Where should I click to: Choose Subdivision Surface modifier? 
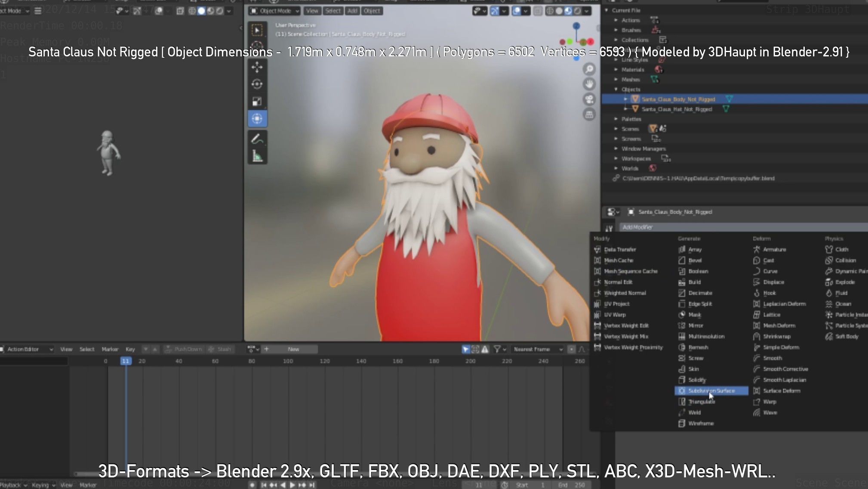[711, 391]
